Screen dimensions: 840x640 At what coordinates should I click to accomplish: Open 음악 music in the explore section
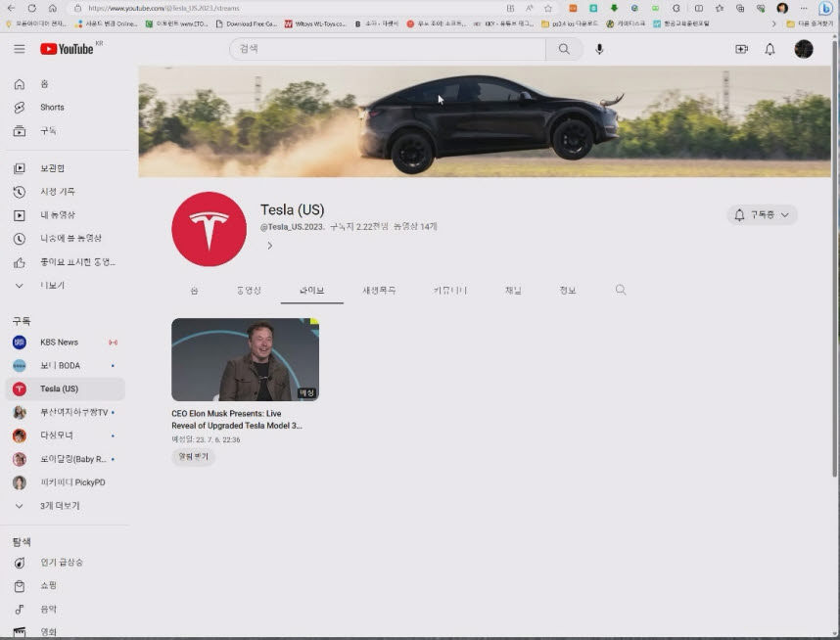(x=66, y=609)
